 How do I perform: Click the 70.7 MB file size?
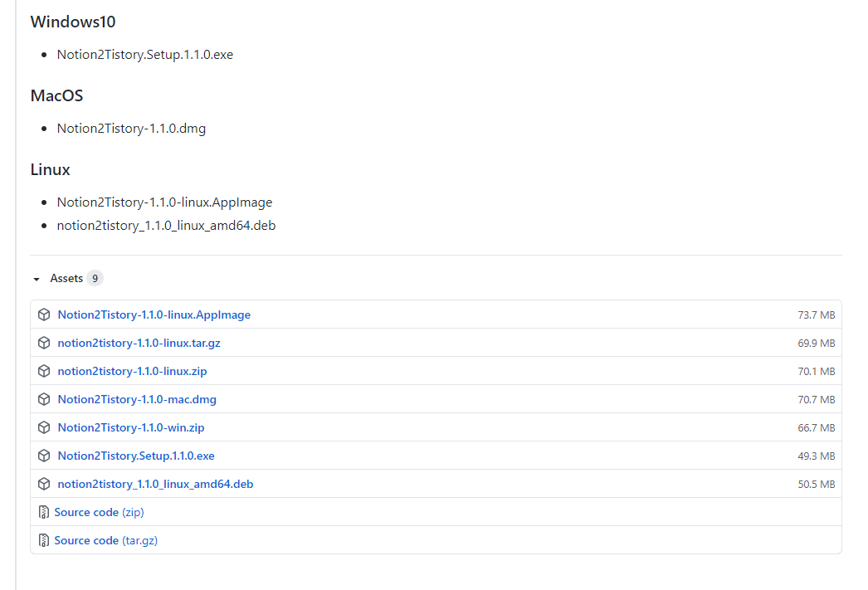point(816,400)
